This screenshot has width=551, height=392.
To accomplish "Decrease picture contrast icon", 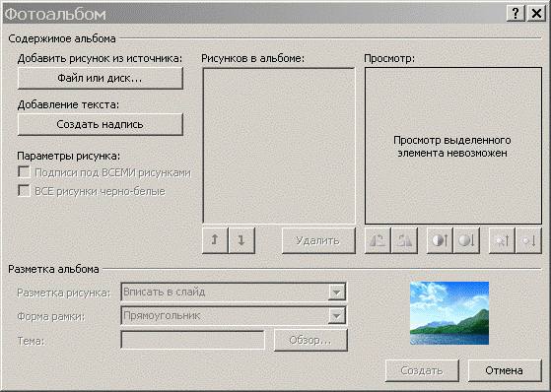I will coord(466,240).
